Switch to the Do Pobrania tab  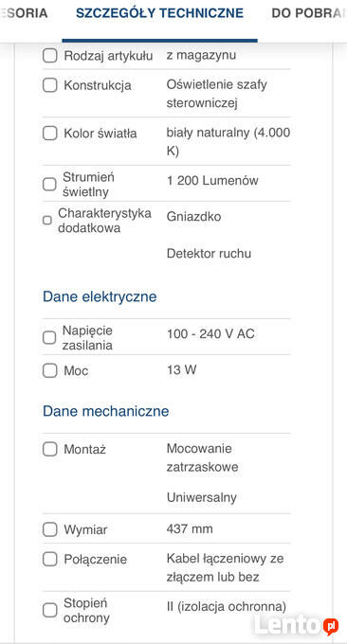tap(309, 13)
